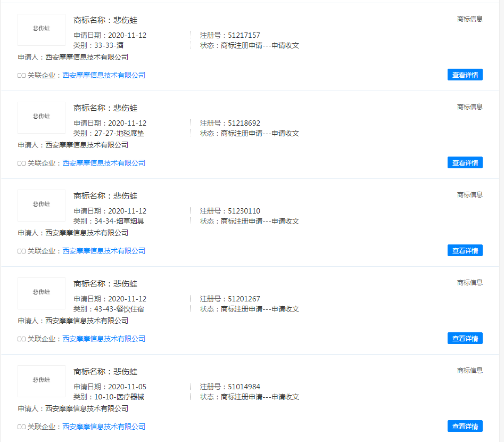View details of the 餐饮住宿 trademark
504x442 pixels.
click(465, 338)
